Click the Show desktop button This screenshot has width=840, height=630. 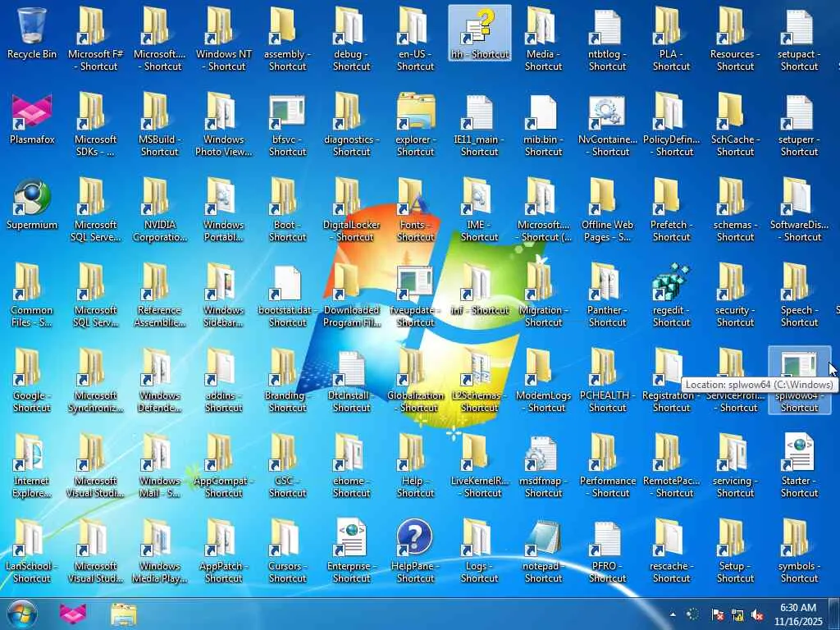pos(835,614)
